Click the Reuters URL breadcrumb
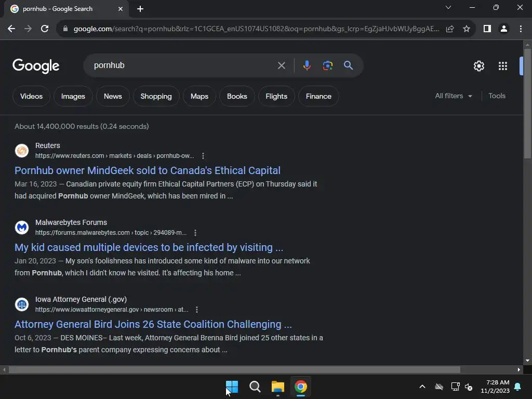532x399 pixels. 115,156
